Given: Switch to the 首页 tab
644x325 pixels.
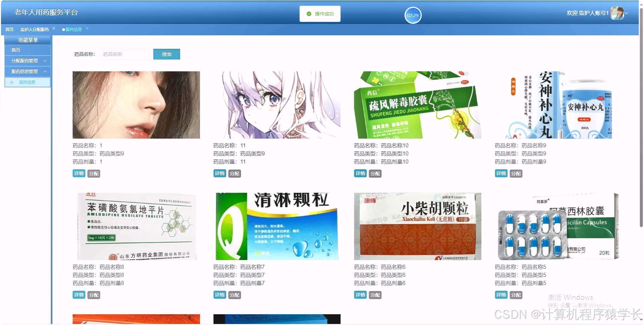Looking at the screenshot, I should point(9,29).
